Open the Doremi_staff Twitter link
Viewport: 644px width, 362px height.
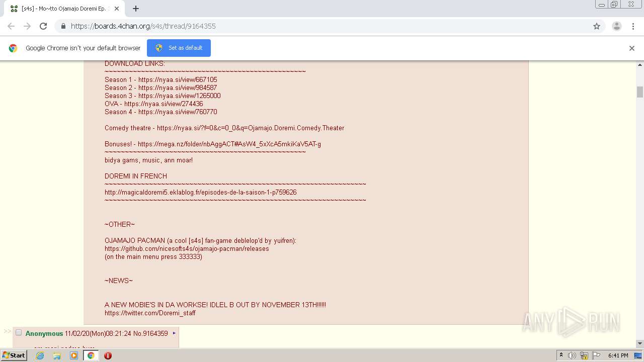pyautogui.click(x=150, y=313)
